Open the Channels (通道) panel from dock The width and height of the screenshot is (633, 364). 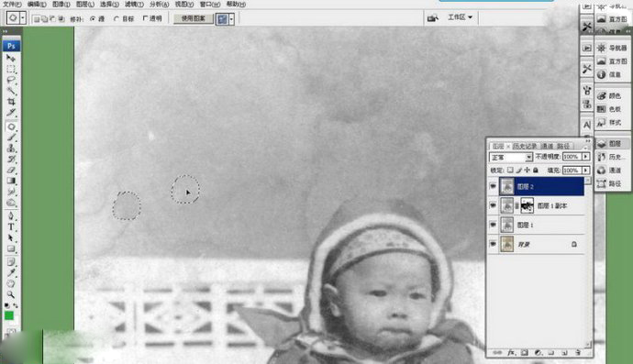click(609, 171)
